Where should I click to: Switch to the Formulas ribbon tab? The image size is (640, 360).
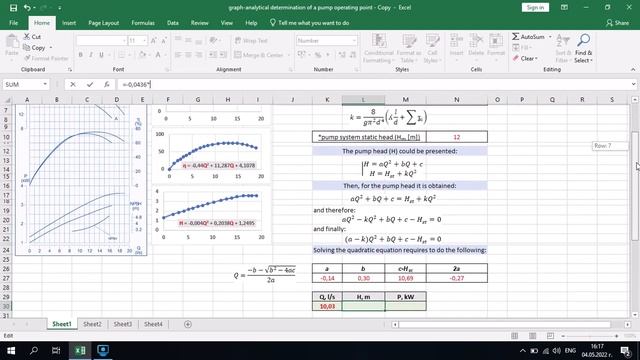click(x=143, y=23)
